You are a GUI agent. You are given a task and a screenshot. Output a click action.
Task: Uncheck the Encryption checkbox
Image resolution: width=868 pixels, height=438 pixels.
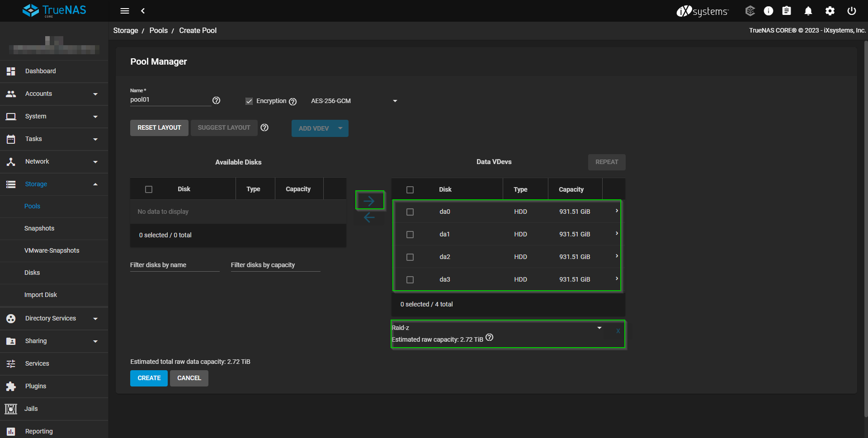249,101
